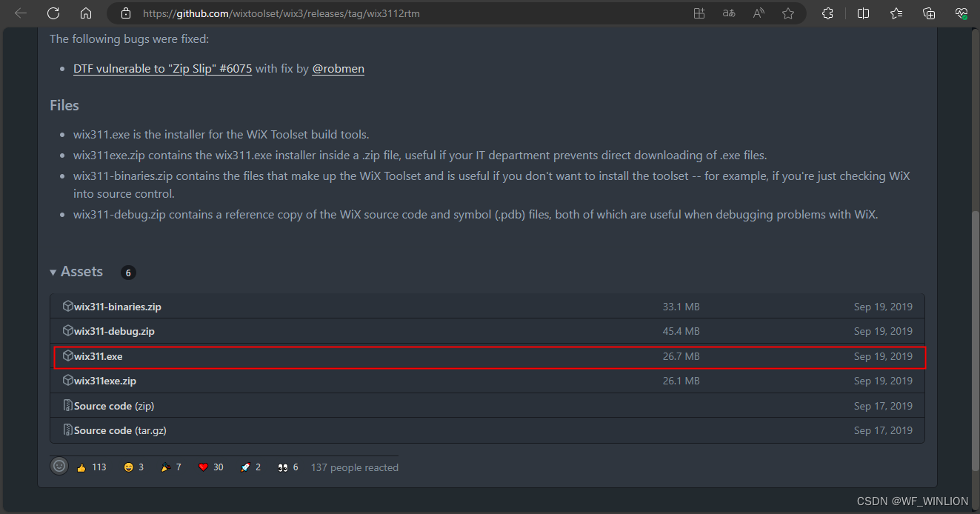Click the 26.1 MB size value
Image resolution: width=980 pixels, height=514 pixels.
pos(681,381)
